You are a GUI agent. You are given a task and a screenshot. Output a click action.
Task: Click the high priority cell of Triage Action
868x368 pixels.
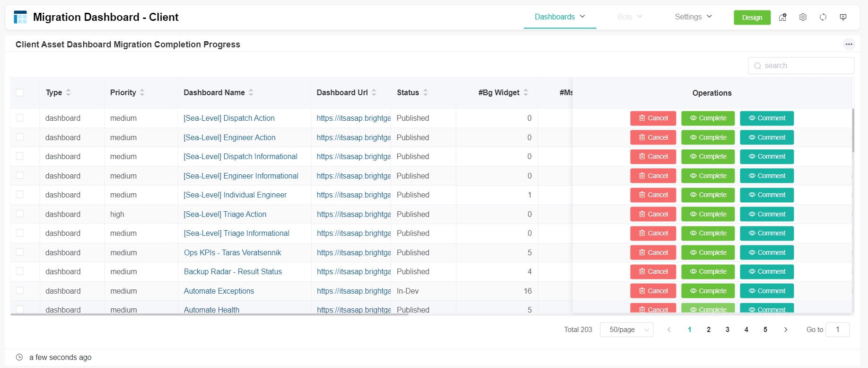click(117, 214)
